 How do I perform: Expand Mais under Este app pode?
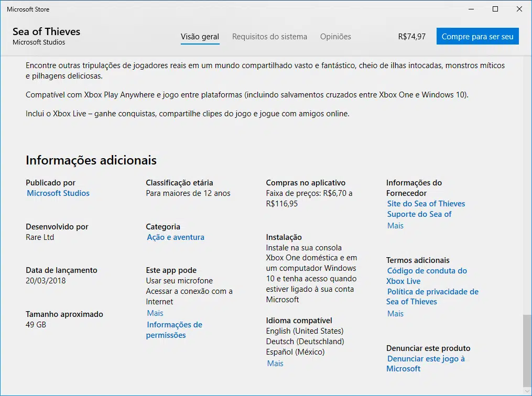(x=155, y=313)
